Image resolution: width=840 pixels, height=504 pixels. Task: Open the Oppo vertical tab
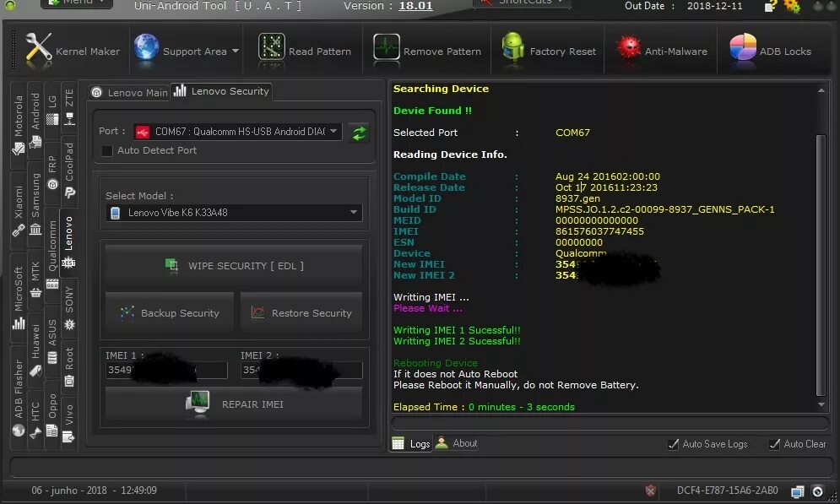(52, 415)
